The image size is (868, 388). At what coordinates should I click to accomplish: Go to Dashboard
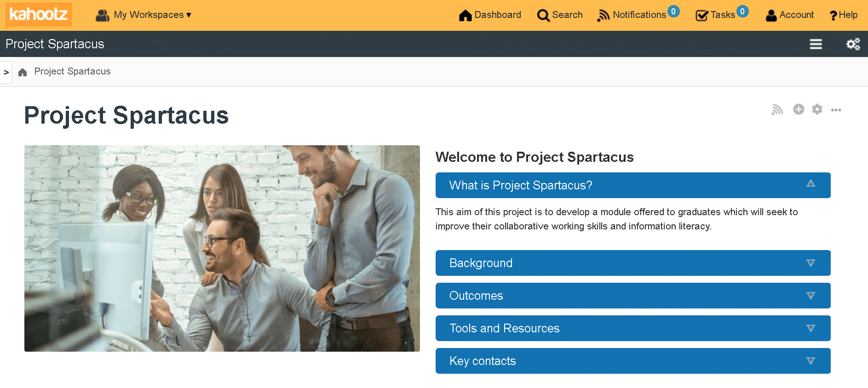490,15
